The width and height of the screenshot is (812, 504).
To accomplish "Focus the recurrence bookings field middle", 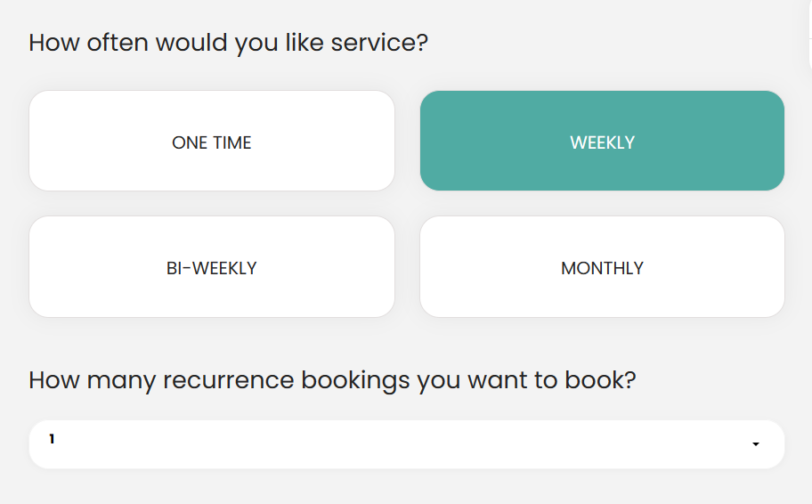I will pyautogui.click(x=407, y=444).
